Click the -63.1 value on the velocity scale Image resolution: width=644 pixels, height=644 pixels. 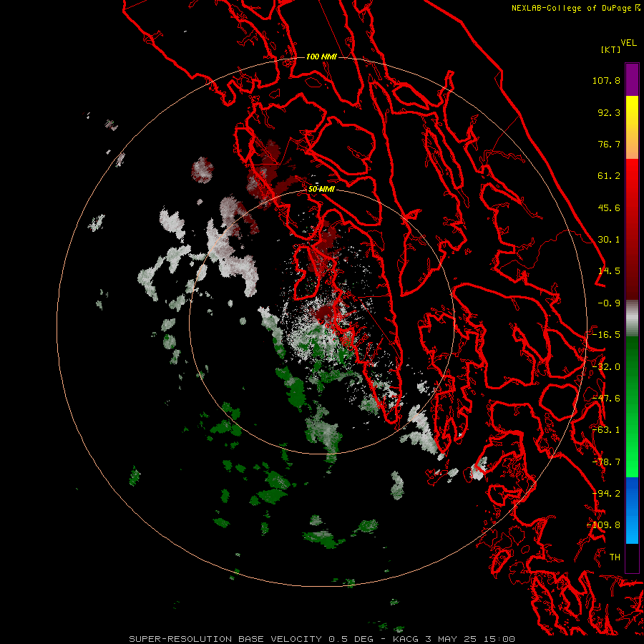(606, 430)
